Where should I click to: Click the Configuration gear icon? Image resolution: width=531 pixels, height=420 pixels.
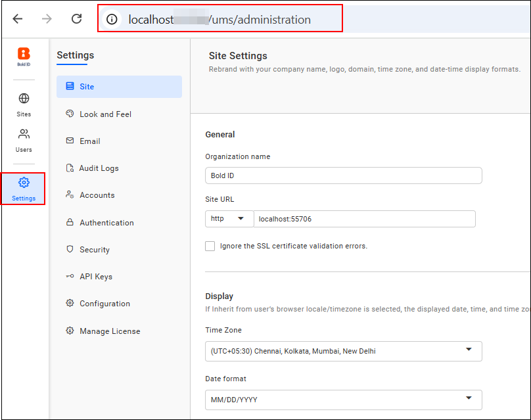[x=70, y=303]
